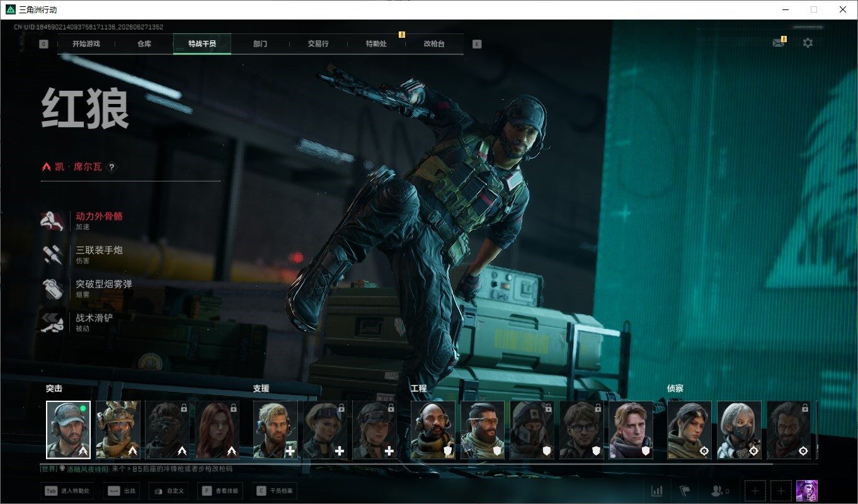
Task: Click the help question mark beside 凯·席尔瓦
Action: (112, 167)
